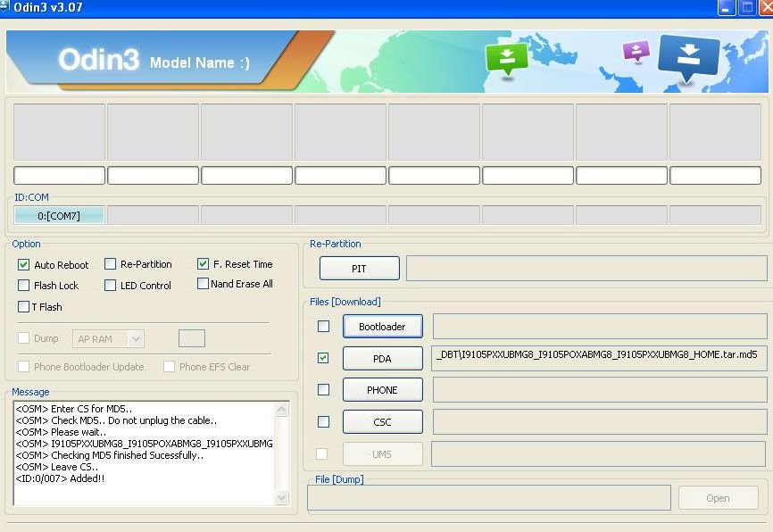
Task: Click "Do not unplug the cable" log line
Action: [x=116, y=420]
